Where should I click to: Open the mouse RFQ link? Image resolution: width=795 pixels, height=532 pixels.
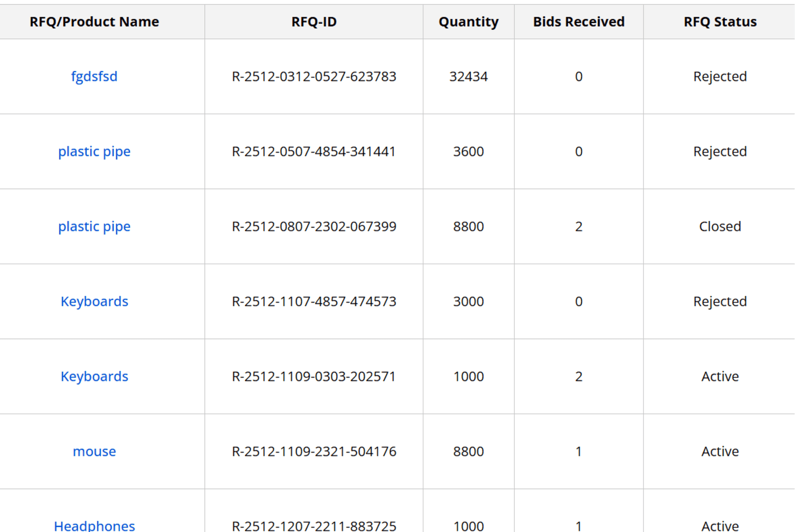94,452
